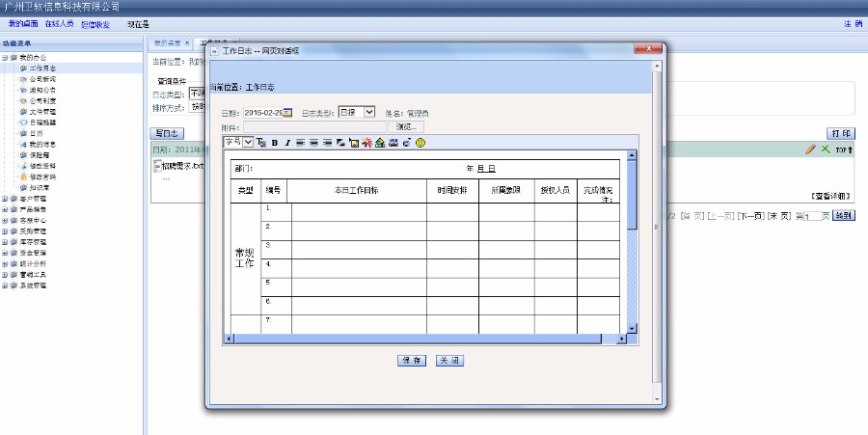Click 短信收发 in top navigation
868x435 pixels.
95,24
